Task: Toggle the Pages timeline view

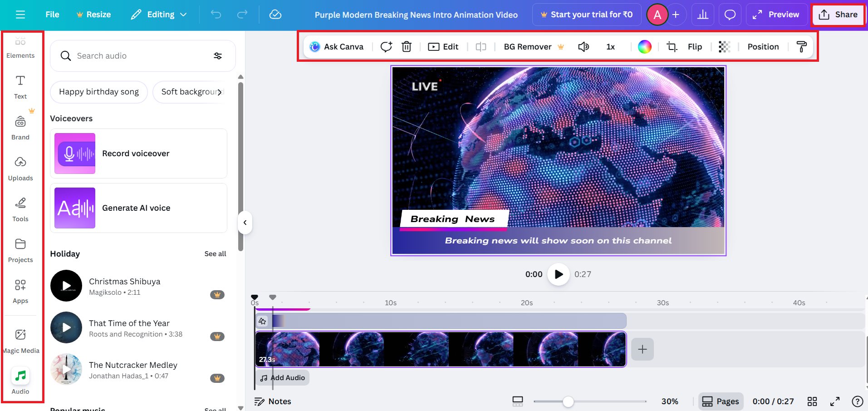Action: [721, 401]
